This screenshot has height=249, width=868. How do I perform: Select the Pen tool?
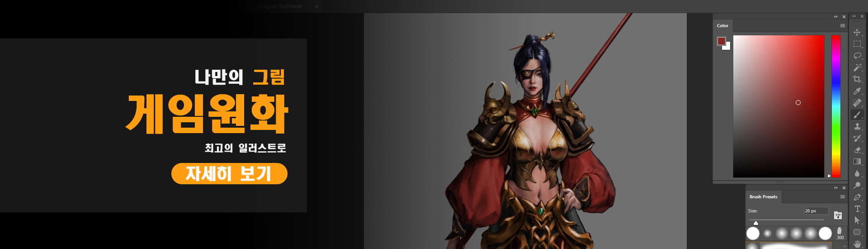pos(857,197)
